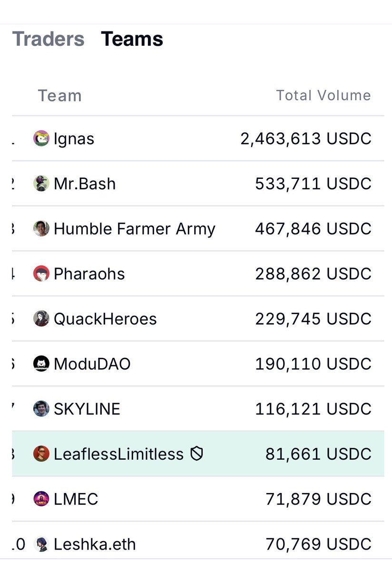Select the LMEC team logo icon
392x571 pixels.
point(41,499)
